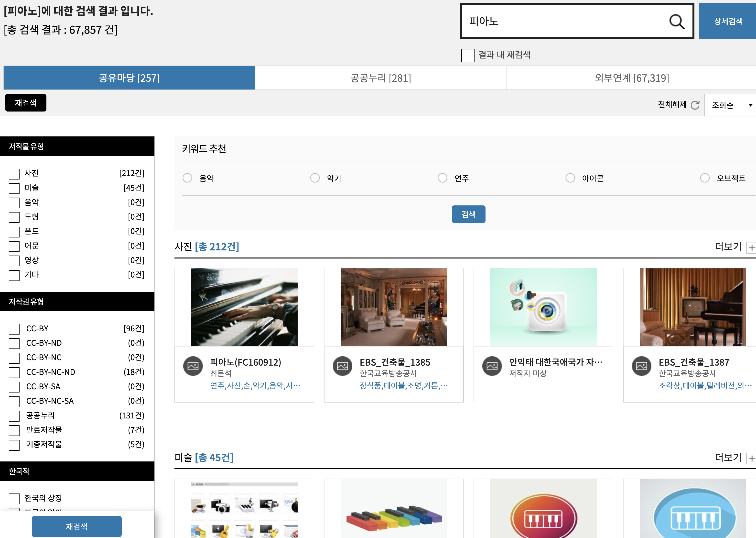The width and height of the screenshot is (756, 538).
Task: Check the 결과 내 재검색 checkbox
Action: click(468, 55)
